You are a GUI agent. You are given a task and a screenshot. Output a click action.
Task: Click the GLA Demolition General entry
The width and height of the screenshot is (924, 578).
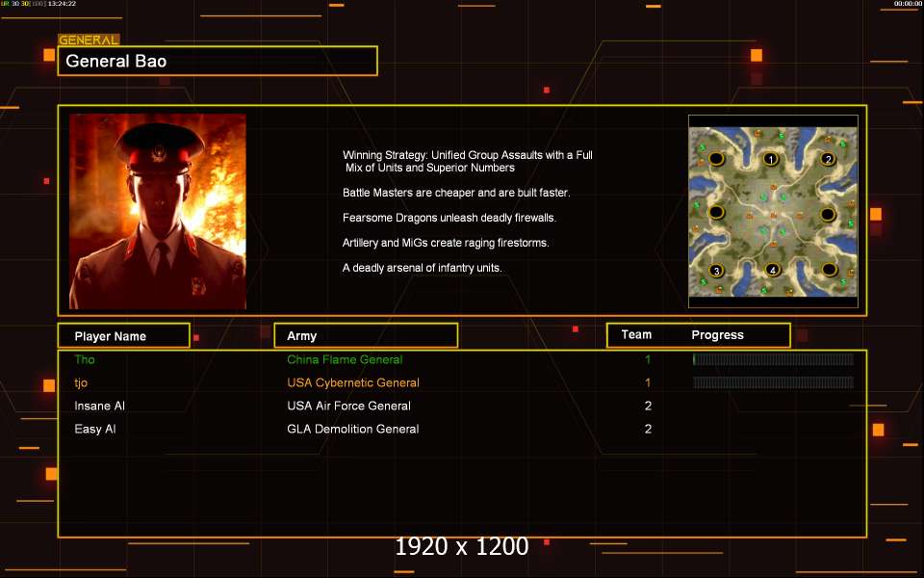tap(353, 429)
